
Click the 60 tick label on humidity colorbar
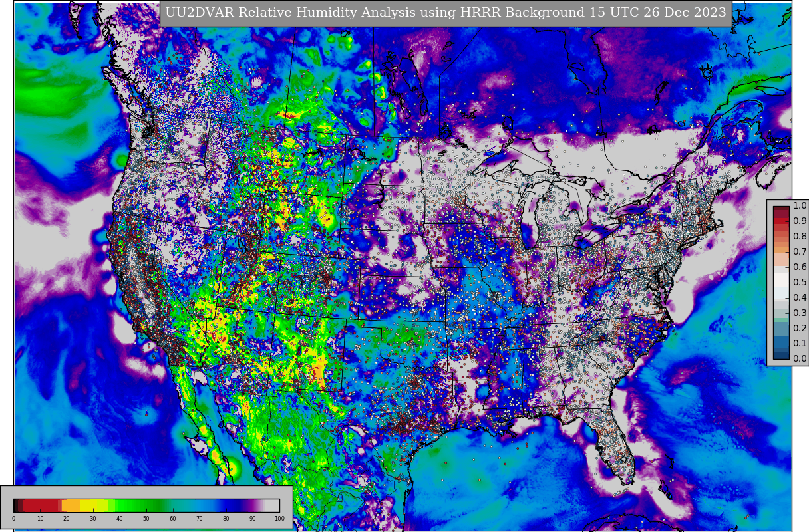(x=173, y=519)
